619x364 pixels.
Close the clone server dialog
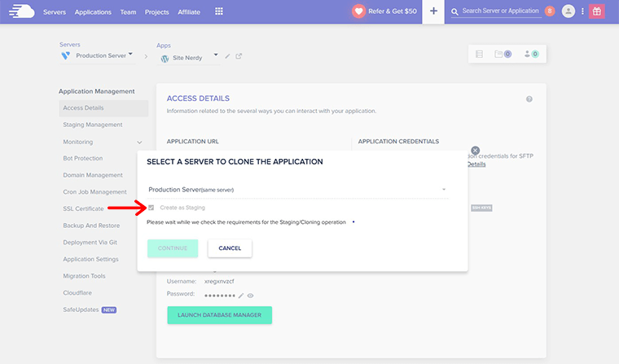(476, 151)
